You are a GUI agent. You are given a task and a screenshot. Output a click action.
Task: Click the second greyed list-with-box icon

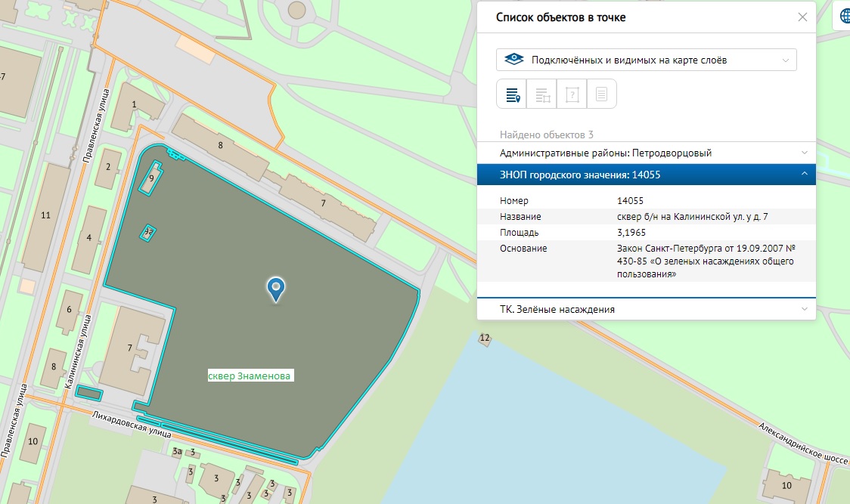(x=542, y=94)
